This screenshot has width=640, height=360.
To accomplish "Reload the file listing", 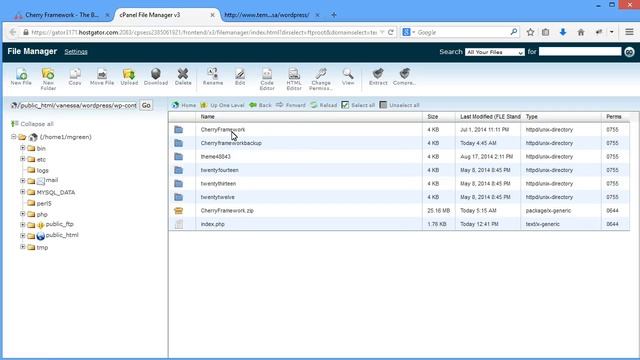I will pyautogui.click(x=324, y=105).
